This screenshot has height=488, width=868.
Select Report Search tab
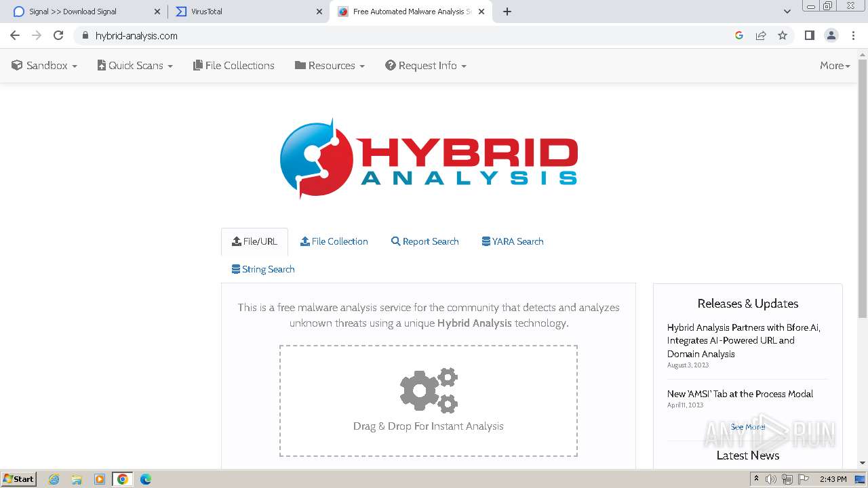coord(425,241)
